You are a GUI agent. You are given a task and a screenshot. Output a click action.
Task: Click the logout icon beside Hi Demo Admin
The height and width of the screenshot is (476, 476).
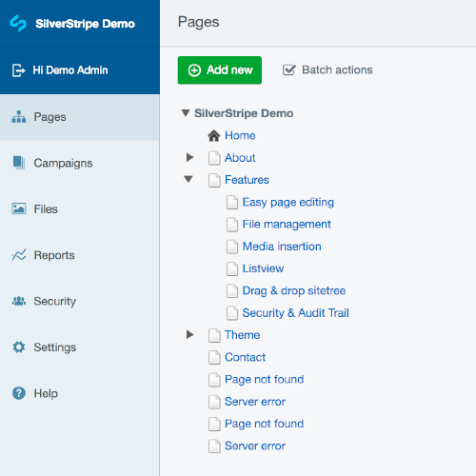coord(18,70)
